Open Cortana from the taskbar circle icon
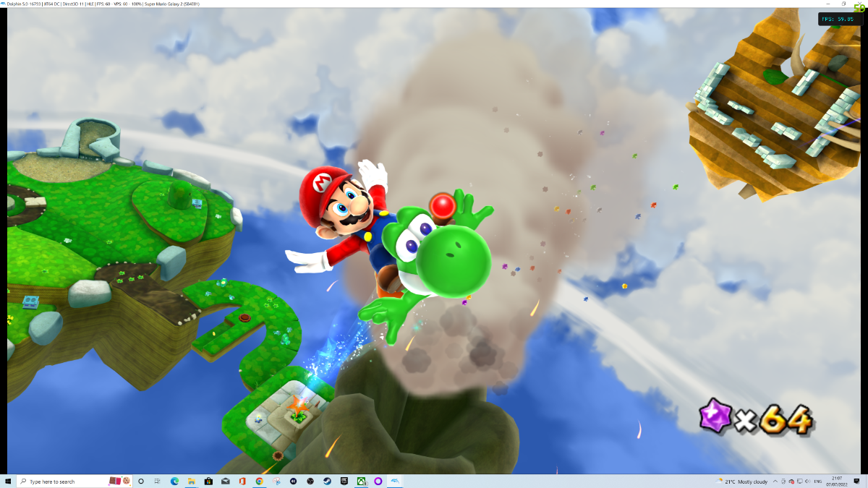 141,481
